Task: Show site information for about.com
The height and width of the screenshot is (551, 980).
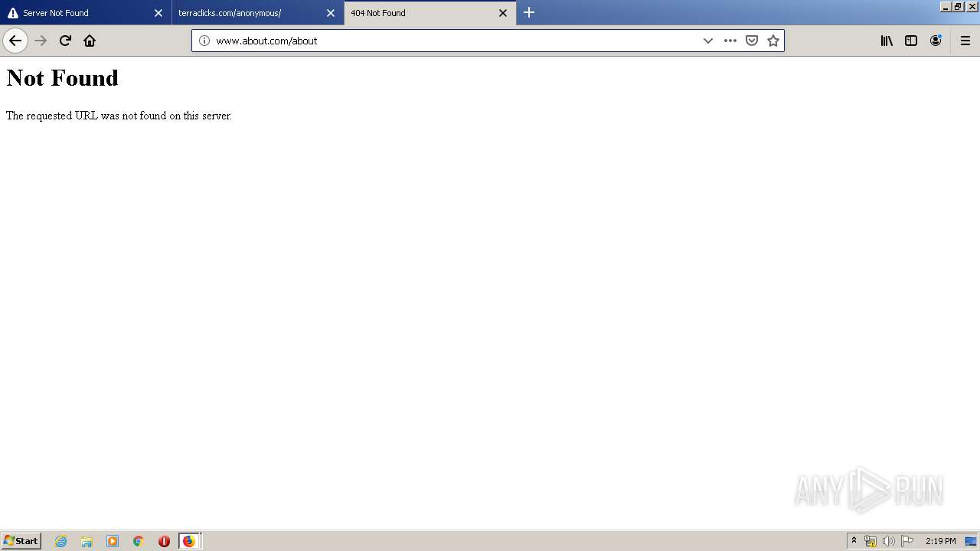Action: click(204, 41)
